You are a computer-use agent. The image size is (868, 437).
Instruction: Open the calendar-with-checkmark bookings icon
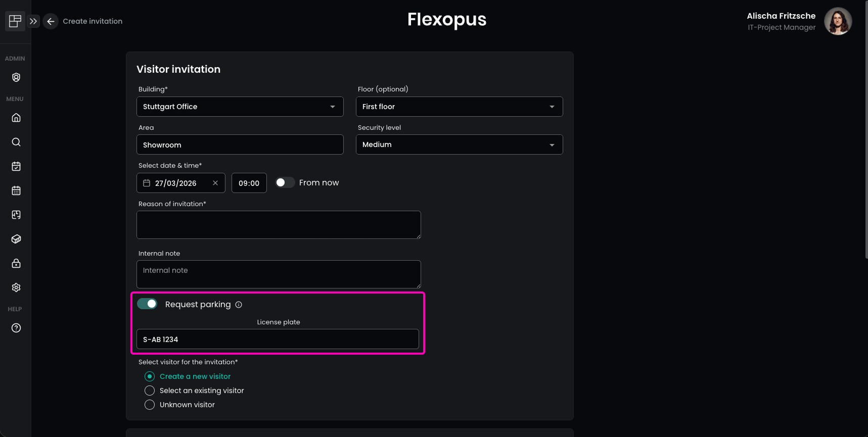coord(16,166)
